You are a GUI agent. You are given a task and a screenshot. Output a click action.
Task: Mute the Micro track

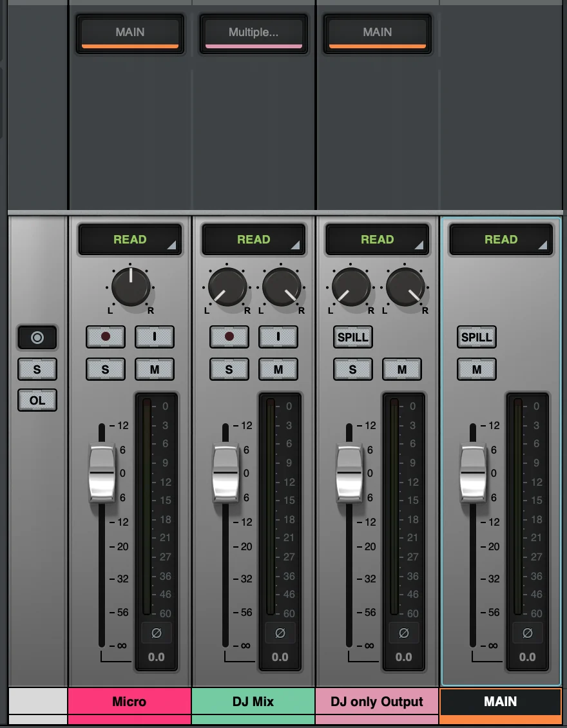(x=155, y=369)
